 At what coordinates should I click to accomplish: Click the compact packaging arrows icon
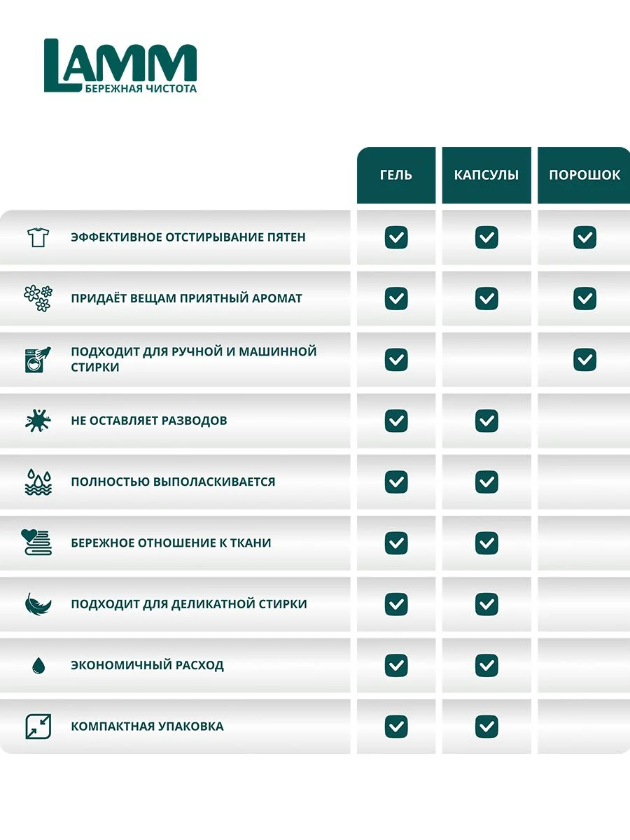click(38, 727)
